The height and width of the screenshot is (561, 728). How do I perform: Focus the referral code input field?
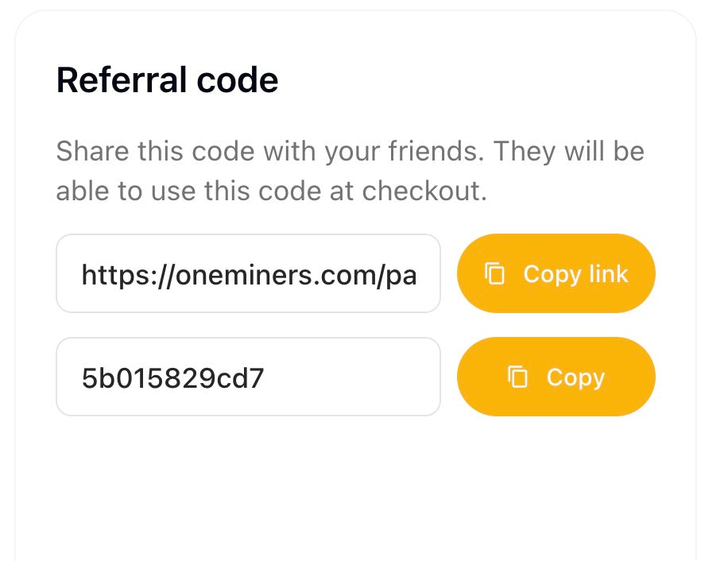coord(248,377)
